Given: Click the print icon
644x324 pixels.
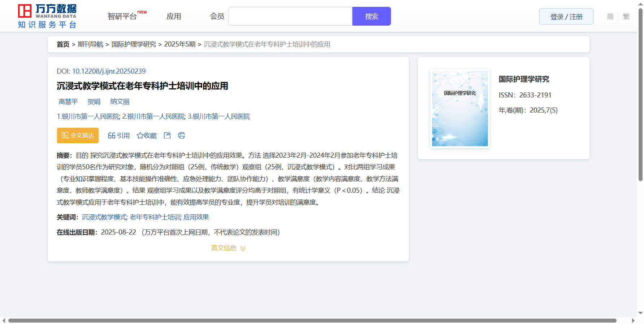Looking at the screenshot, I should coord(182,135).
